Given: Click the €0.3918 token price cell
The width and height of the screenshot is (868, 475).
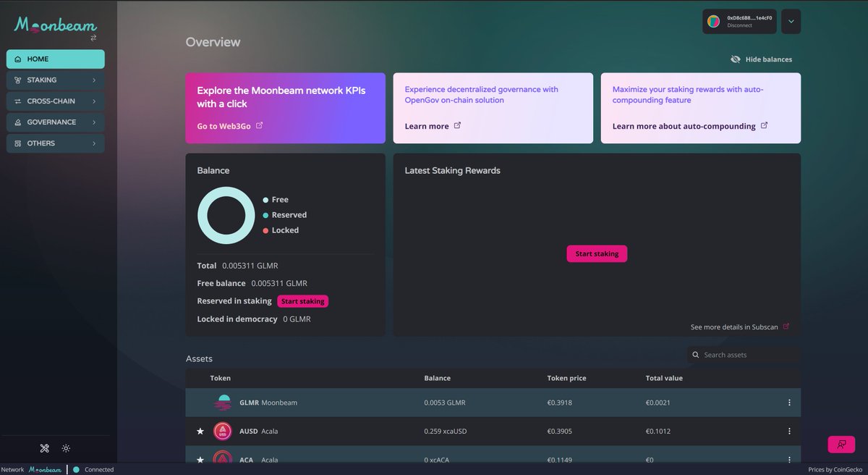Looking at the screenshot, I should (x=559, y=403).
